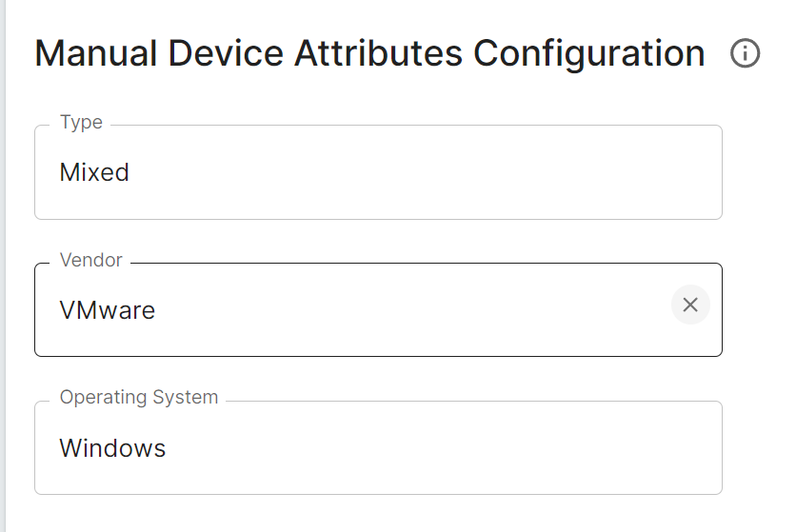Click the VMware text in Vendor
This screenshot has width=796, height=532.
[x=107, y=310]
